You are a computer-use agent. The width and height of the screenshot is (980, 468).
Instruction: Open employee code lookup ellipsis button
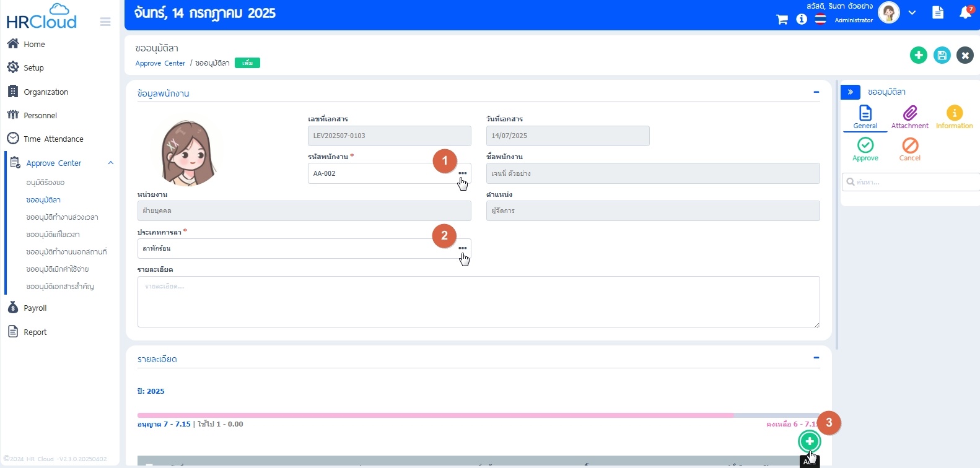pyautogui.click(x=462, y=173)
